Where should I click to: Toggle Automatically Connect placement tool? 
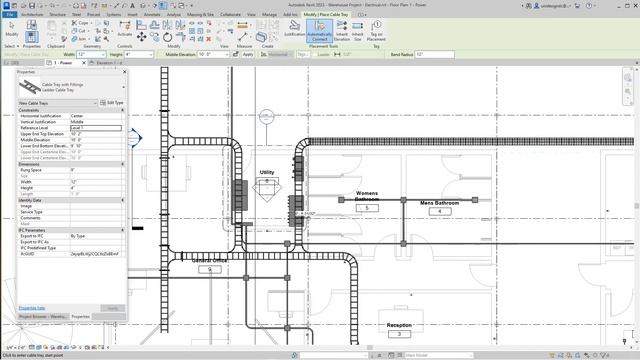point(320,31)
